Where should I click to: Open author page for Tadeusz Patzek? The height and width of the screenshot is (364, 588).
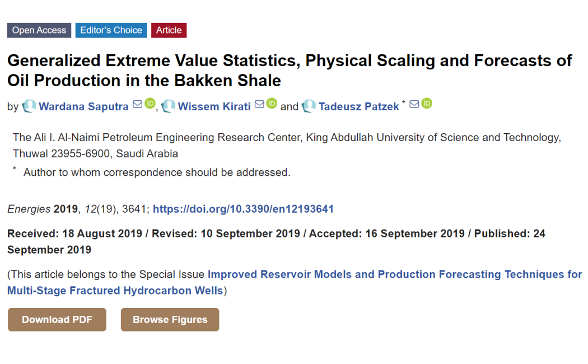(359, 106)
